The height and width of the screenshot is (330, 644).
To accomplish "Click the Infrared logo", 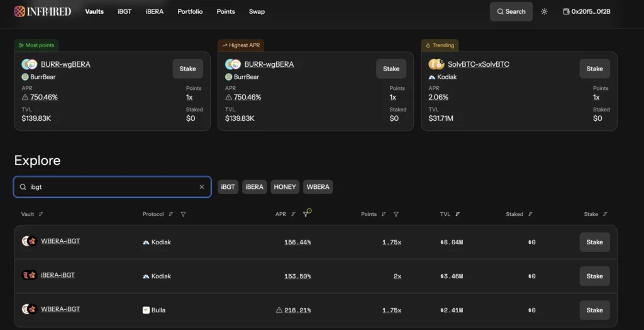I will pyautogui.click(x=43, y=11).
